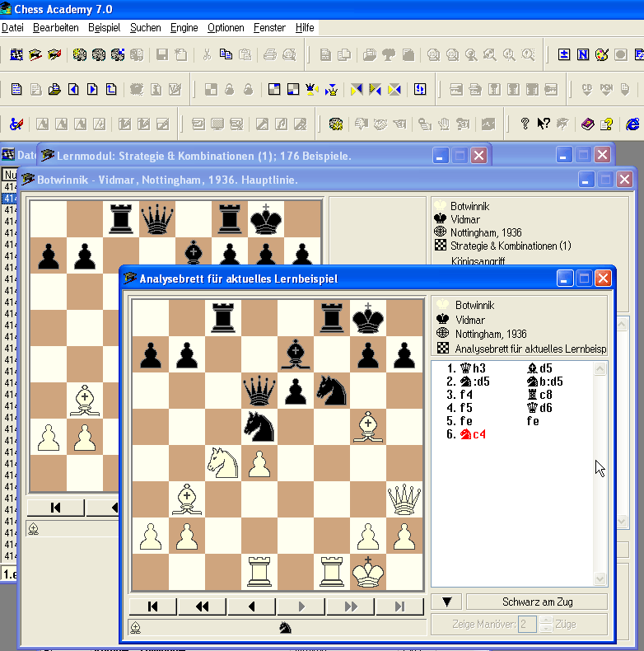644x651 pixels.
Task: Open the Beispiel menu
Action: pos(104,28)
